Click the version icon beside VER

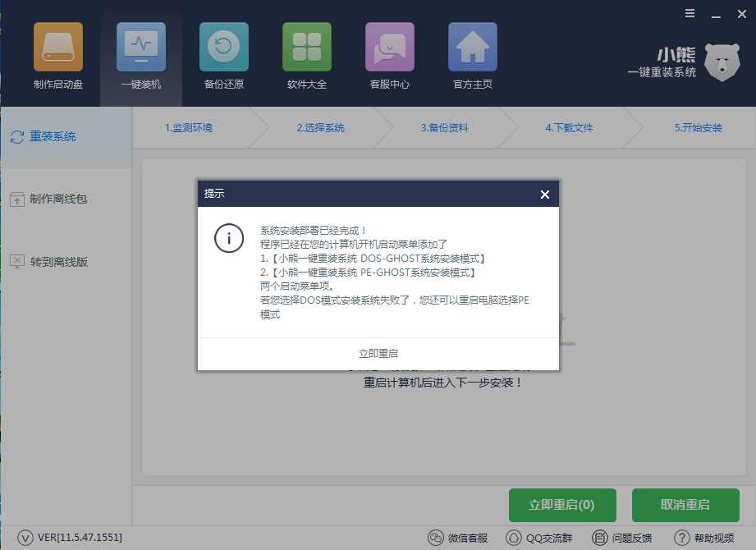pos(25,538)
